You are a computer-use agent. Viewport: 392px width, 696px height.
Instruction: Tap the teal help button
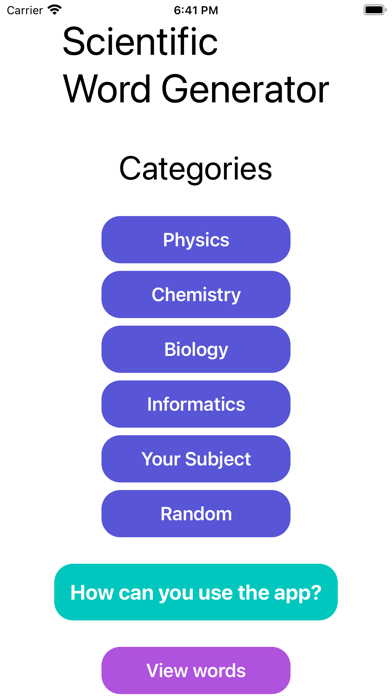click(x=196, y=592)
